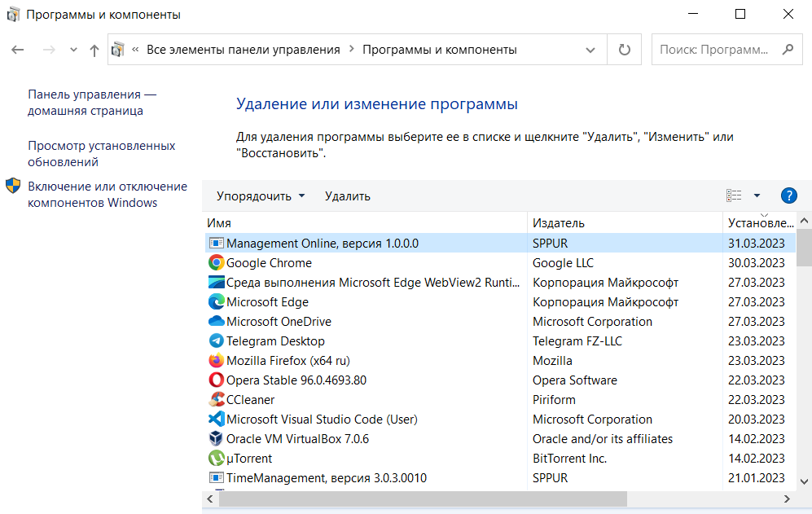812x514 pixels.
Task: Click the scroll up arrow of the list
Action: 804,221
